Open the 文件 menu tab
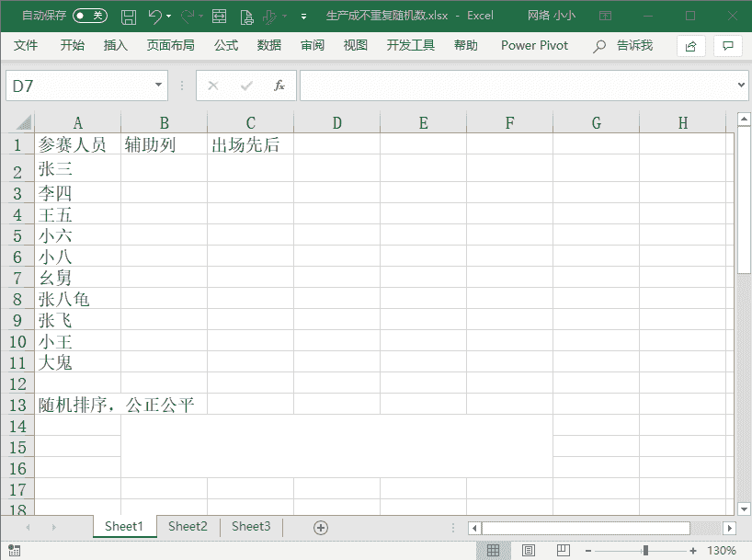This screenshot has height=560, width=752. click(26, 46)
